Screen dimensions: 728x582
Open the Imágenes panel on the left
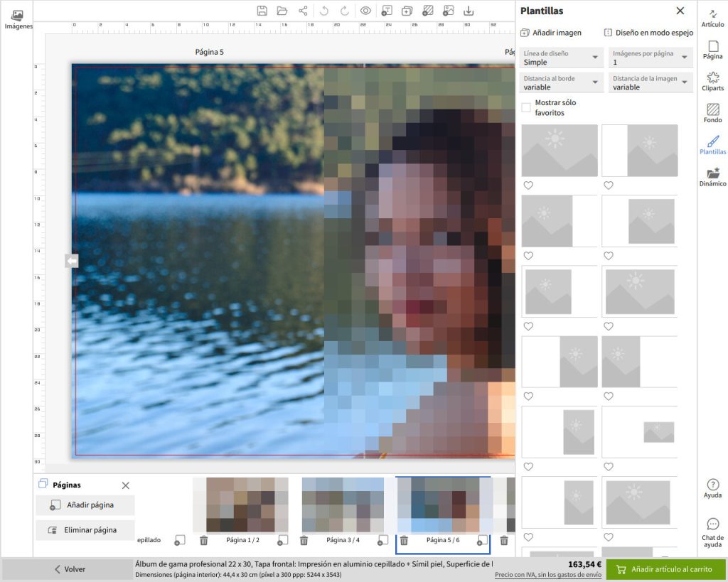[18, 20]
